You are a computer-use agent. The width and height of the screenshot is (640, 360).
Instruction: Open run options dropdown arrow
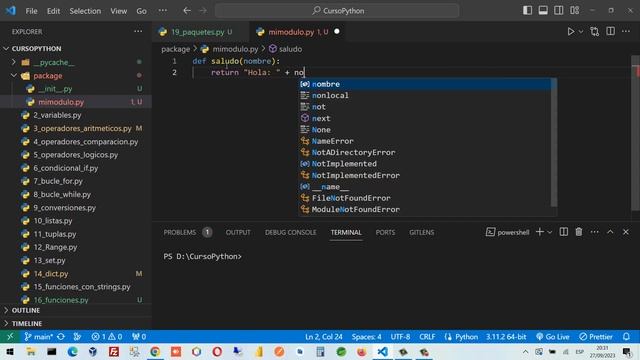[581, 32]
